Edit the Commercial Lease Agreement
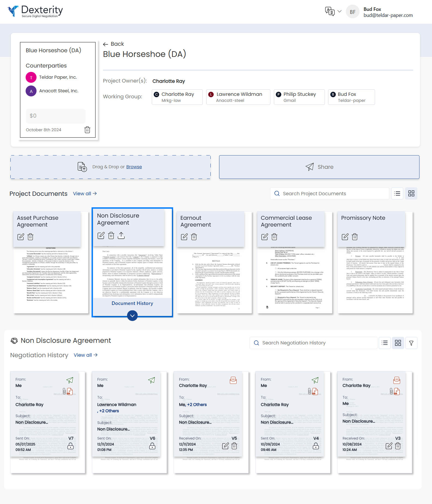This screenshot has height=504, width=432. 265,237
